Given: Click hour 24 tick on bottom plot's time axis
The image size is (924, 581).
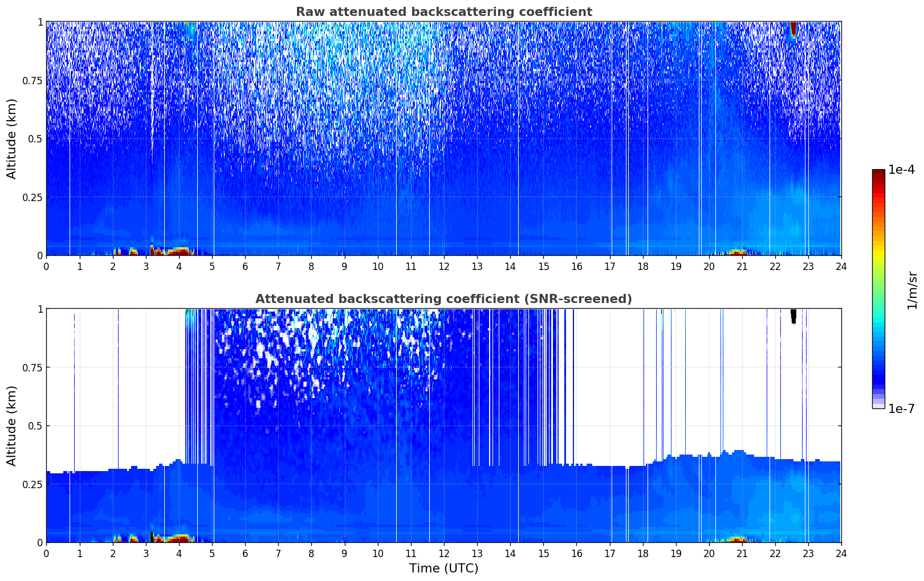Looking at the screenshot, I should (x=841, y=553).
